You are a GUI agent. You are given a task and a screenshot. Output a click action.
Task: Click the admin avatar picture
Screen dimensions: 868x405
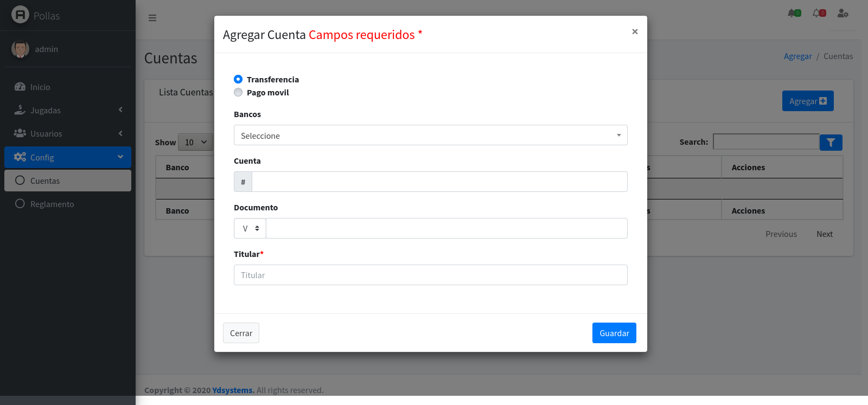click(21, 49)
